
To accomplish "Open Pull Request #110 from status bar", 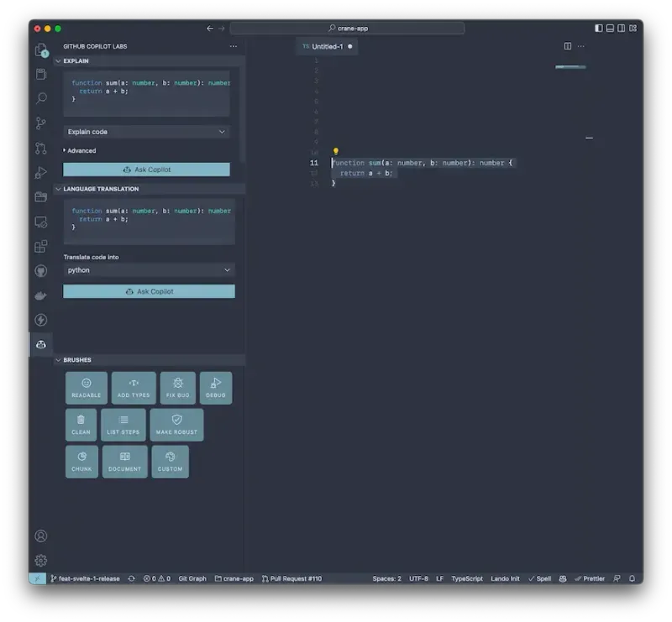I will 291,578.
